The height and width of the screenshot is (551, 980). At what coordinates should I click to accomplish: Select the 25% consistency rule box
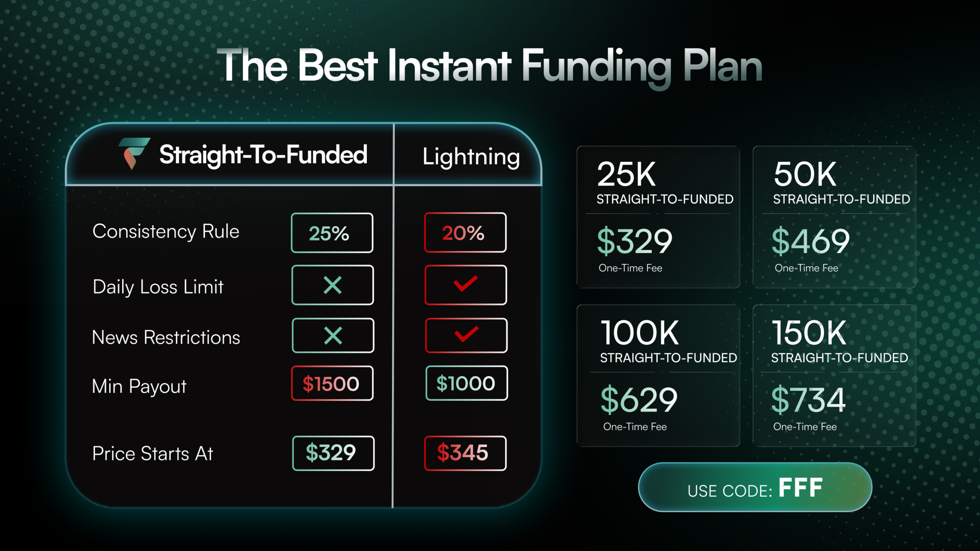click(332, 233)
